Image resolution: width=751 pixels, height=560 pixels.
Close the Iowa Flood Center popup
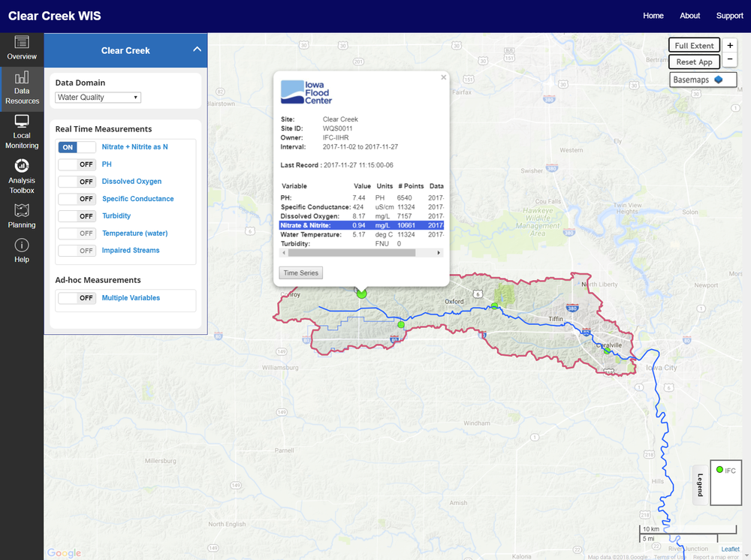(443, 77)
